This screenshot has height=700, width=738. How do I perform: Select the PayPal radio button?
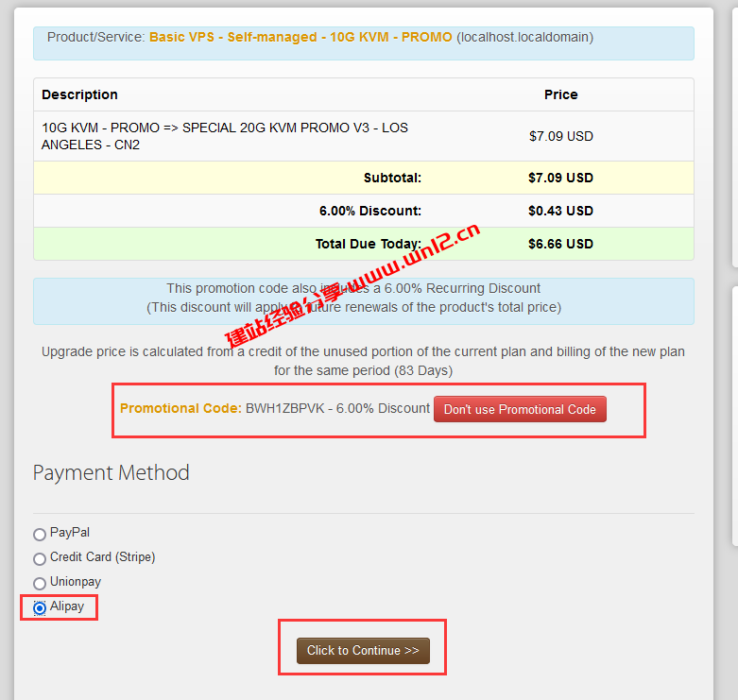[40, 534]
